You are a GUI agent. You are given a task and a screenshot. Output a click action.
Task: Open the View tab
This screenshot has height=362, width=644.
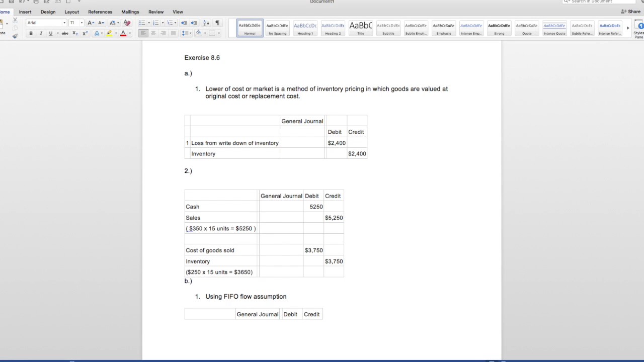[178, 12]
